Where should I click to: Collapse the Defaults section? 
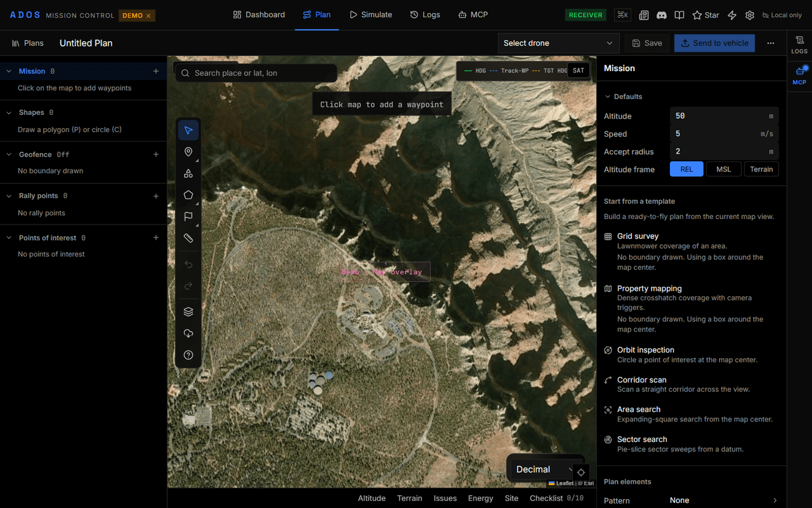tap(623, 97)
